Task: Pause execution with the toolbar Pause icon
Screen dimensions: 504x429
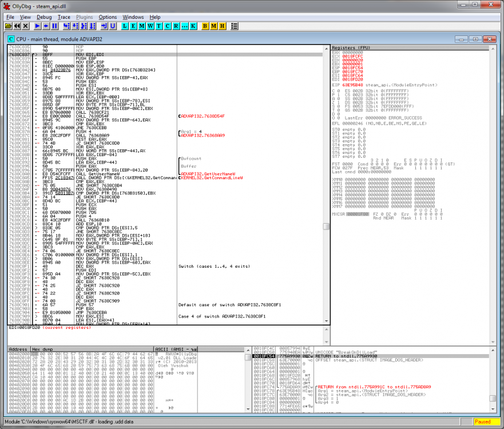Action: point(54,26)
